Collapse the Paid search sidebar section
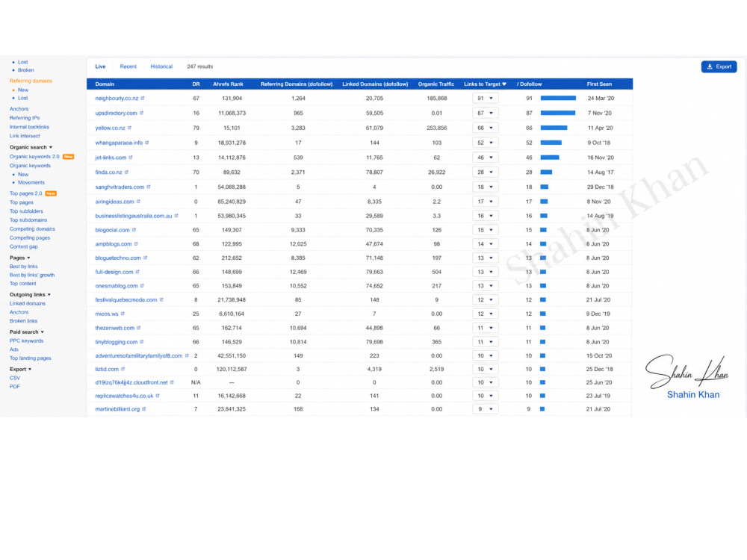This screenshot has height=560, width=747. point(27,332)
